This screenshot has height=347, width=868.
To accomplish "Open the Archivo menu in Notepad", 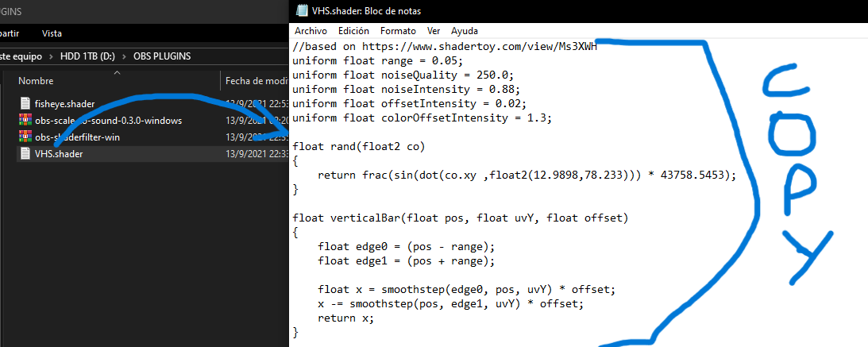I will pos(311,31).
